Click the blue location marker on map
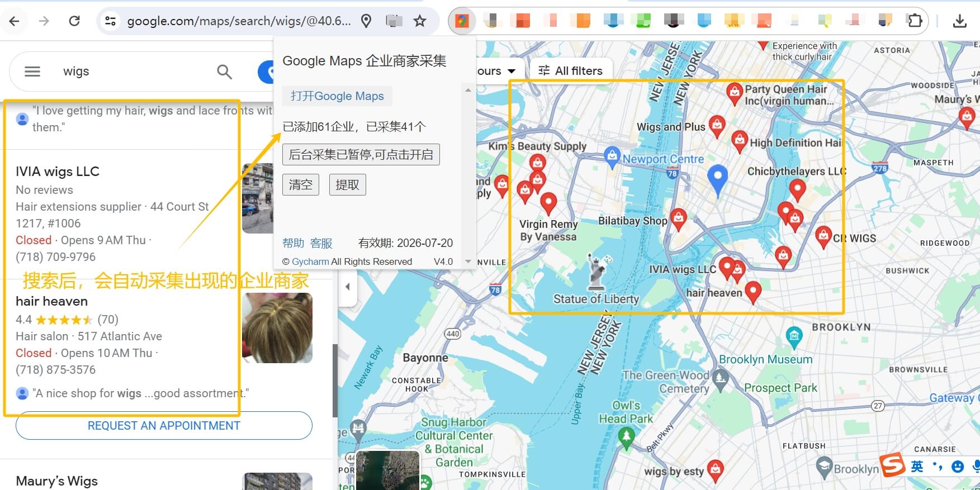Image resolution: width=980 pixels, height=490 pixels. pyautogui.click(x=717, y=179)
